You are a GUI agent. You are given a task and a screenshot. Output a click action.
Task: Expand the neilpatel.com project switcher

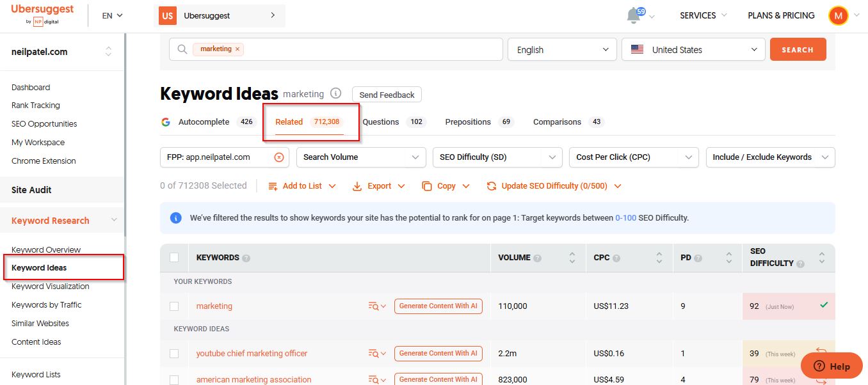108,52
